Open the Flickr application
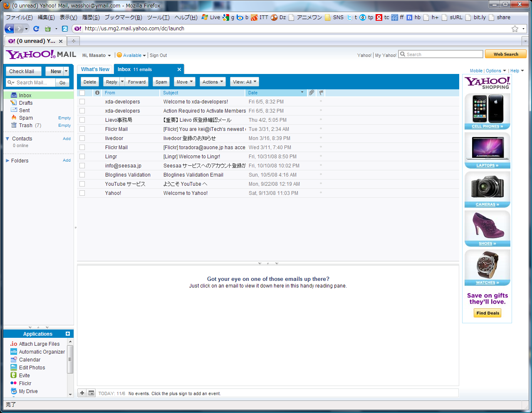 (25, 383)
